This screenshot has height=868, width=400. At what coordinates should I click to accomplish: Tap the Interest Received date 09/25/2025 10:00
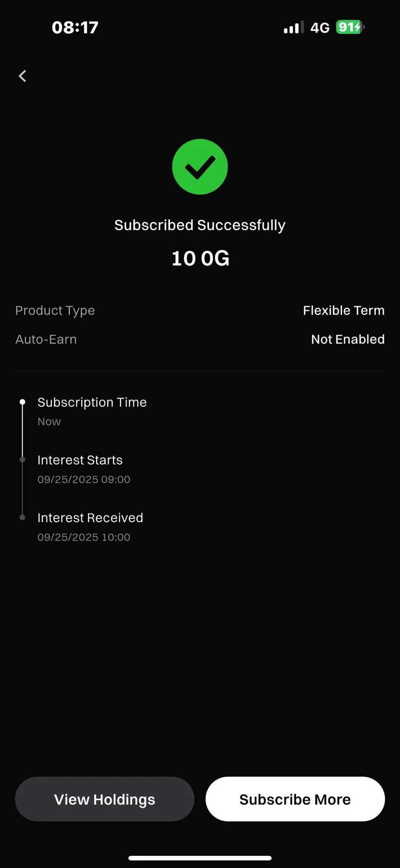pos(84,537)
